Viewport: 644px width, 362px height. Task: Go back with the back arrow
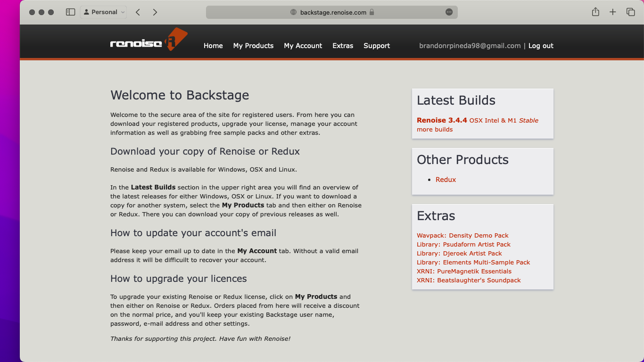pos(138,12)
